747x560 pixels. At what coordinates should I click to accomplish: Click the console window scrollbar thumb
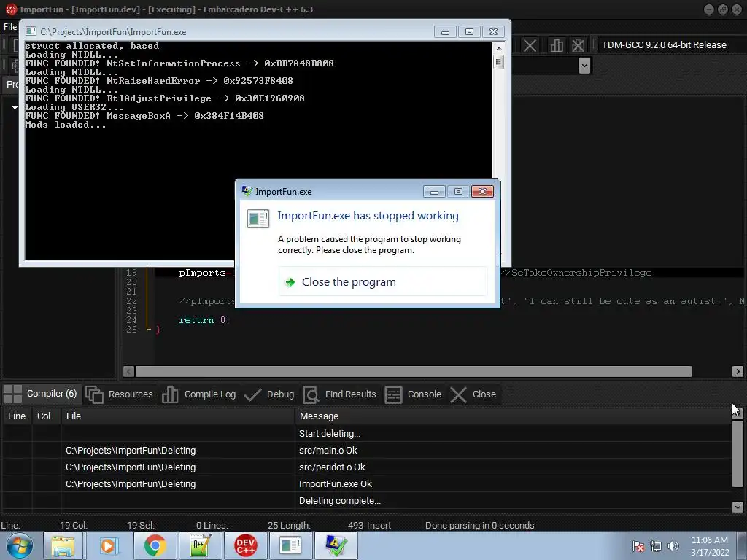click(499, 63)
